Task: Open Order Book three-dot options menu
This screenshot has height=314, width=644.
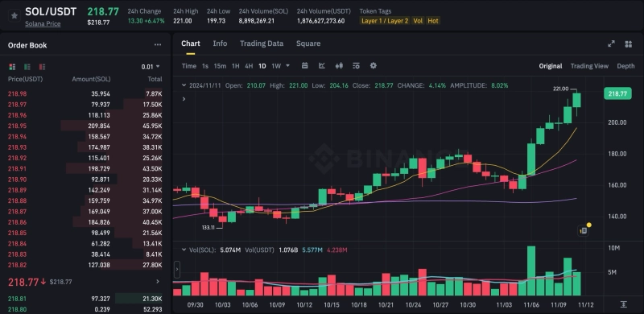Action: pos(158,45)
